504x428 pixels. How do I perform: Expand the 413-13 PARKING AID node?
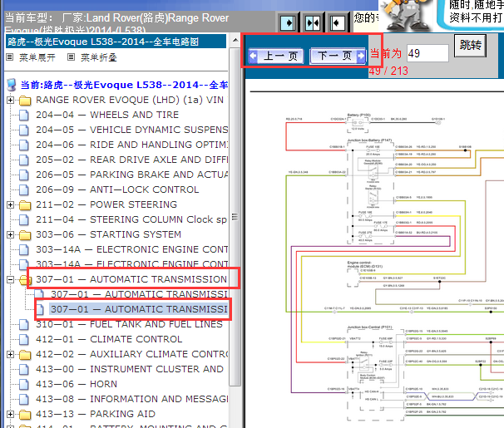click(x=10, y=414)
